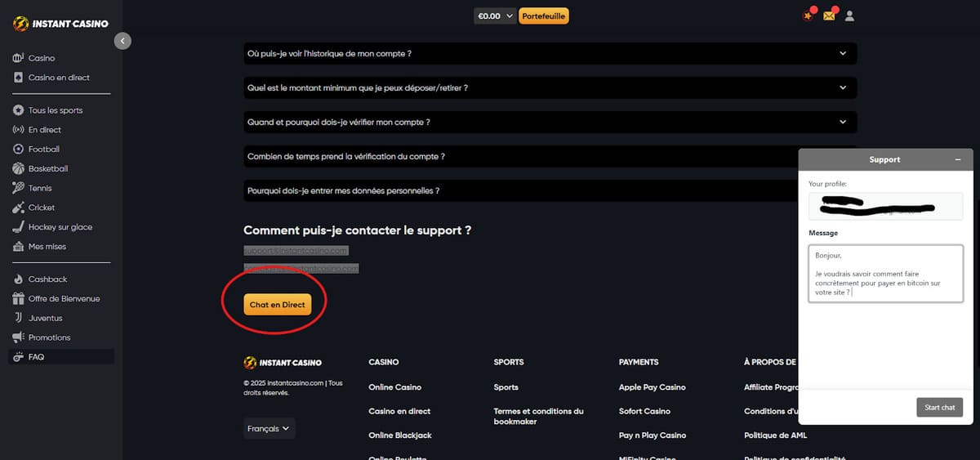Open Sofort Casino footer link
Image resolution: width=980 pixels, height=460 pixels.
tap(644, 411)
